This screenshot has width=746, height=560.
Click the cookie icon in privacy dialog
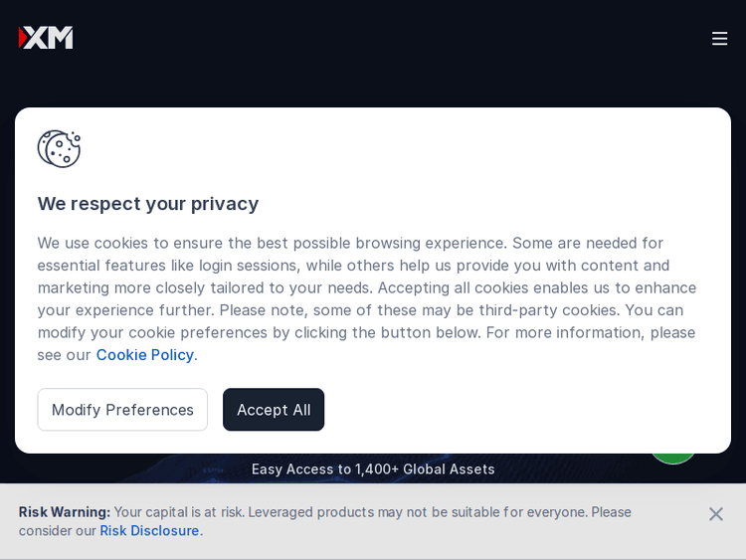tap(59, 148)
